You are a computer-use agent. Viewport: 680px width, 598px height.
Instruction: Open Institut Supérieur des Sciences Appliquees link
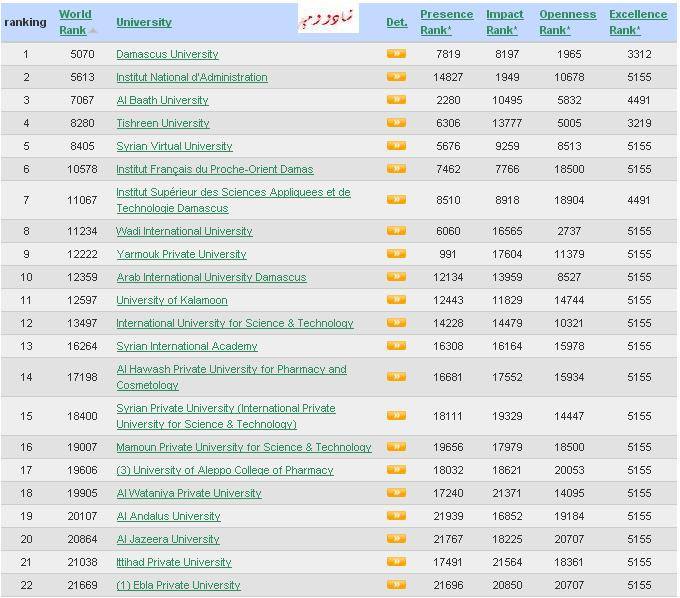coord(233,200)
